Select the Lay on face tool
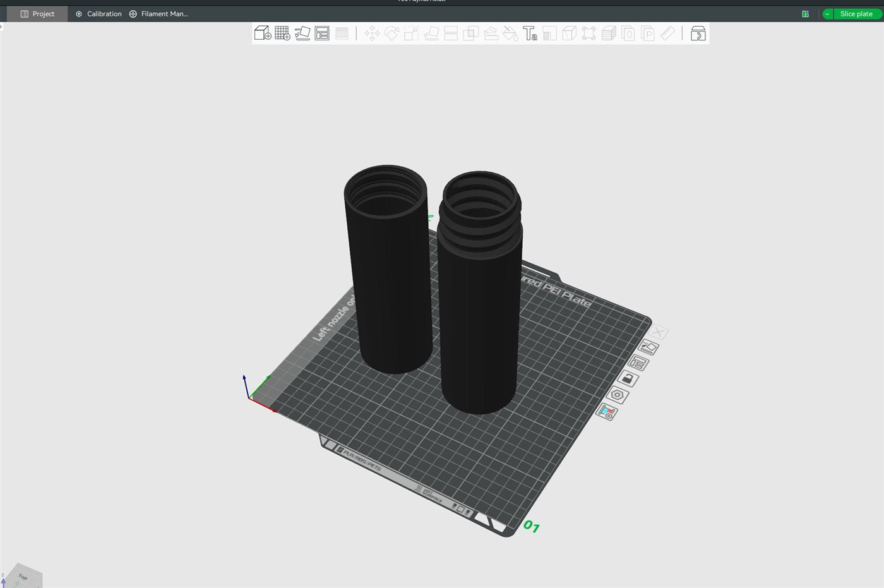Viewport: 884px width, 588px height. click(431, 33)
